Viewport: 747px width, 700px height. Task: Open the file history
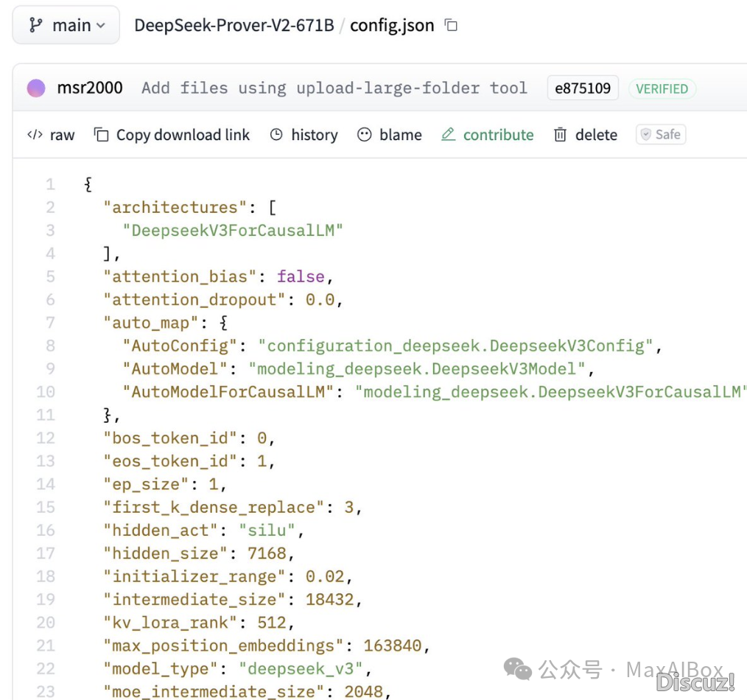pyautogui.click(x=304, y=135)
